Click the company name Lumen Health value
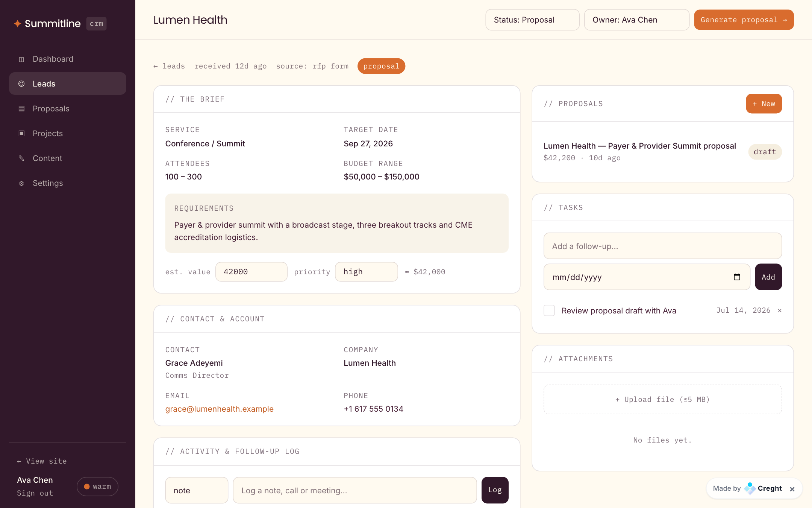The height and width of the screenshot is (508, 812). [x=370, y=363]
